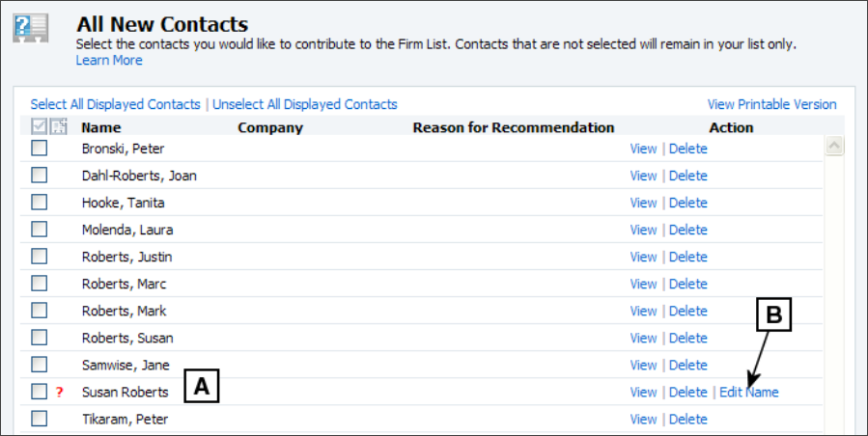This screenshot has height=436, width=868.
Task: Click the red question mark beside Susan Roberts
Action: pyautogui.click(x=59, y=393)
